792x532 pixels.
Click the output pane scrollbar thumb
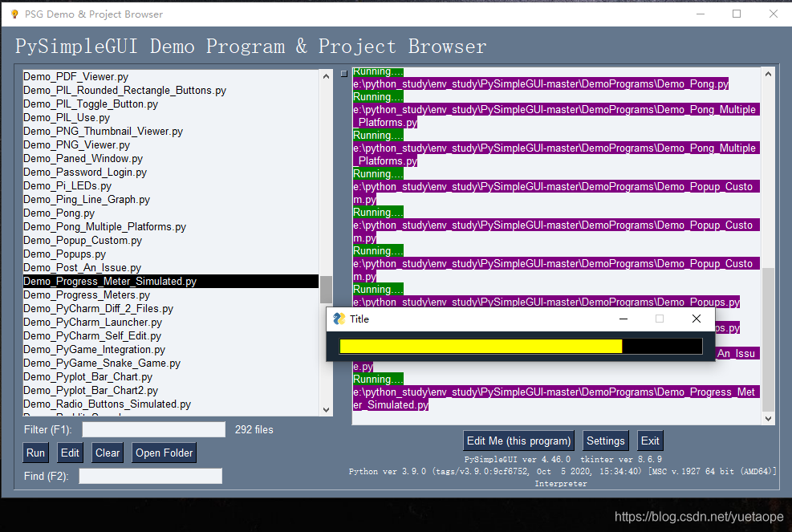768,339
